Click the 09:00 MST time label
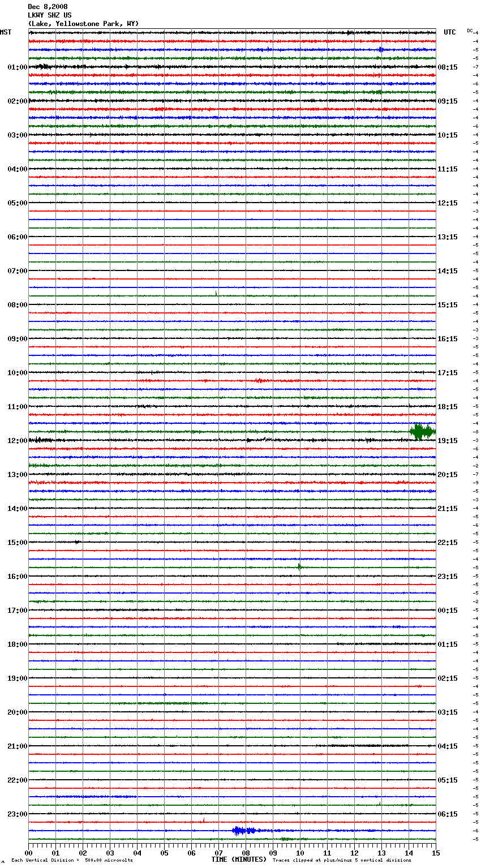The height and width of the screenshot is (868, 481). tap(18, 339)
